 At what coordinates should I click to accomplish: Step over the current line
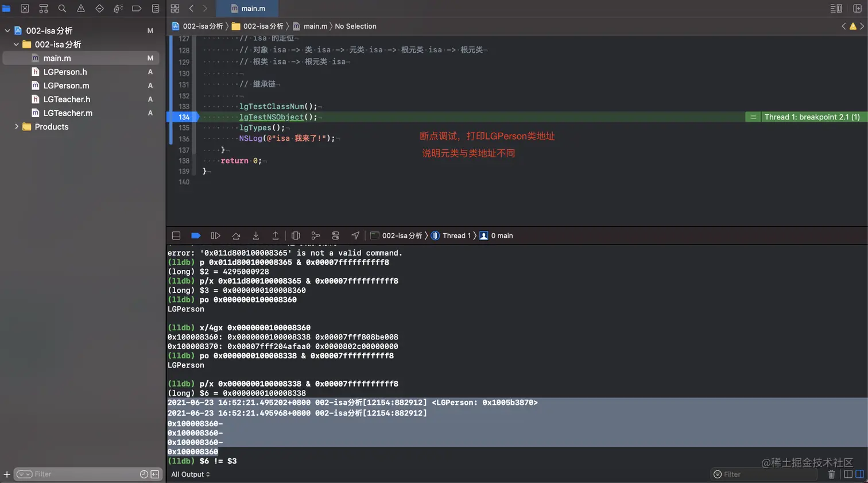236,235
